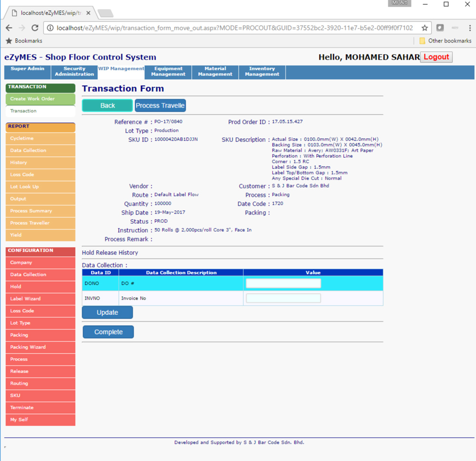Open Create Work Order in sidebar

[40, 99]
